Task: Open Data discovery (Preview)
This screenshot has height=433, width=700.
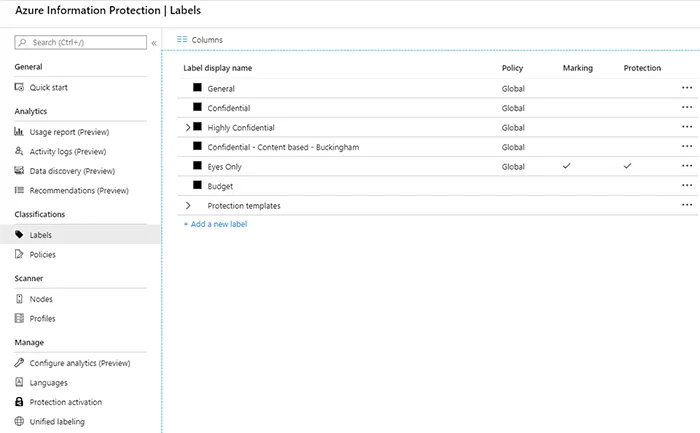Action: point(72,171)
